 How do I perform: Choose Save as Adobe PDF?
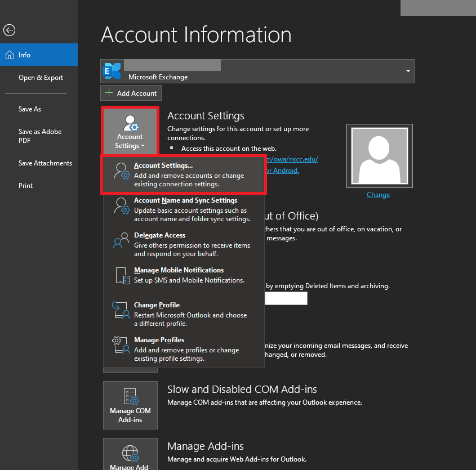pos(40,136)
